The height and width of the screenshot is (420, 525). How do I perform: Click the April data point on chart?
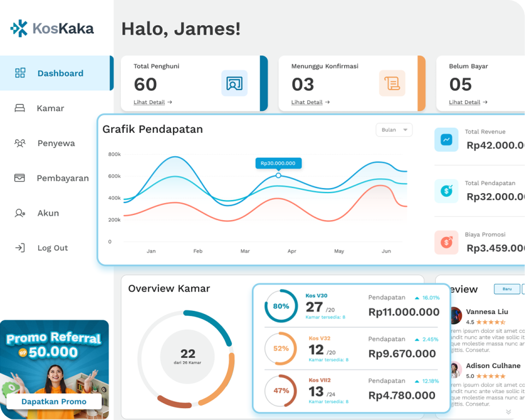pyautogui.click(x=278, y=176)
